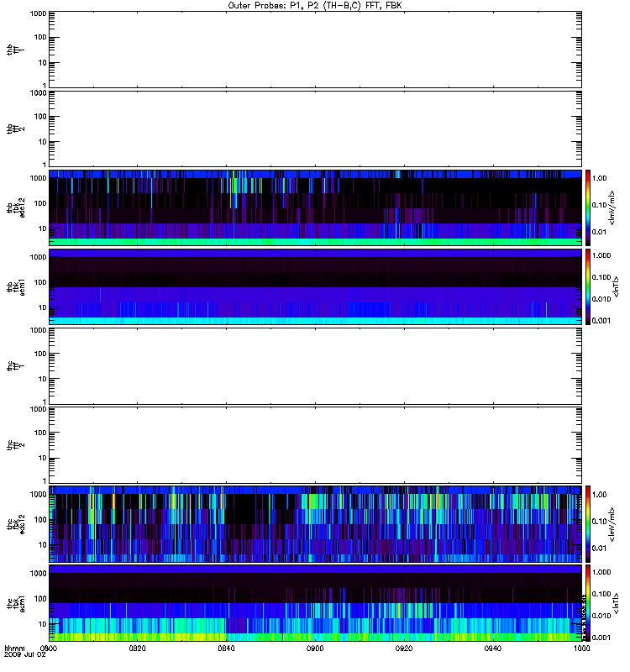Click inside the thb fbk edc12 spectrogram
The height and width of the screenshot is (672, 630).
(x=315, y=207)
